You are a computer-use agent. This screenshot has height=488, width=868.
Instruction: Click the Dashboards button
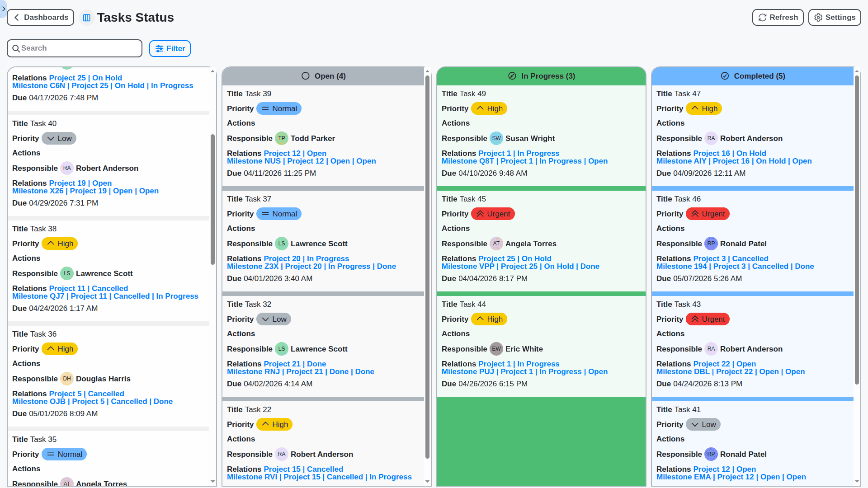coord(40,17)
